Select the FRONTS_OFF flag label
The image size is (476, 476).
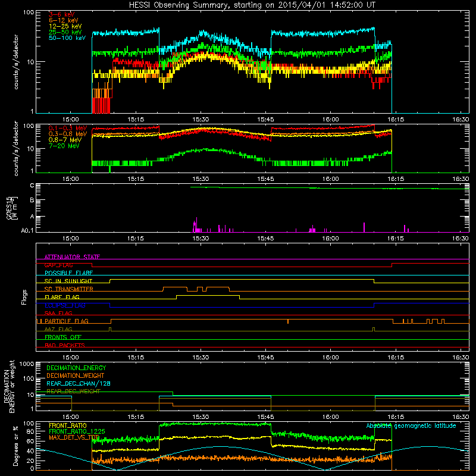point(63,337)
